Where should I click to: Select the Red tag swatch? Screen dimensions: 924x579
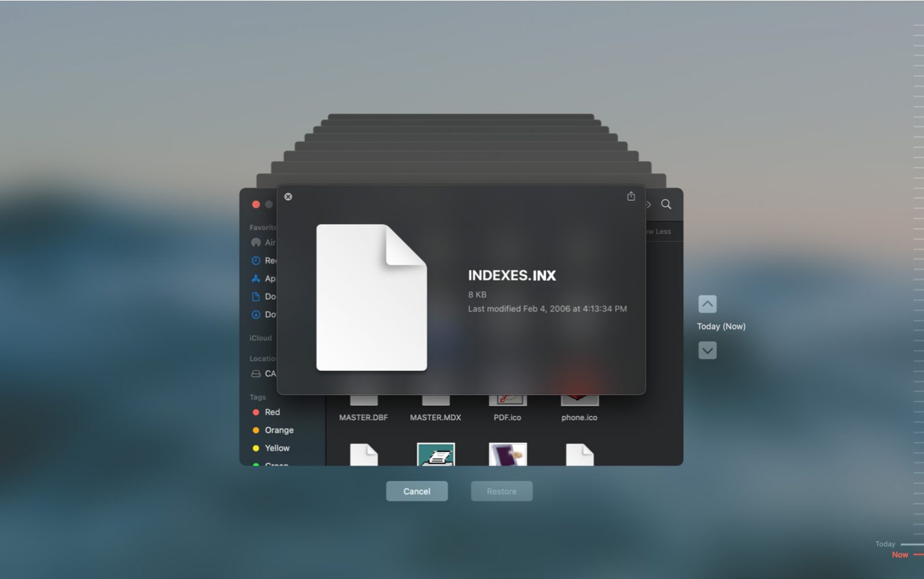(x=255, y=412)
